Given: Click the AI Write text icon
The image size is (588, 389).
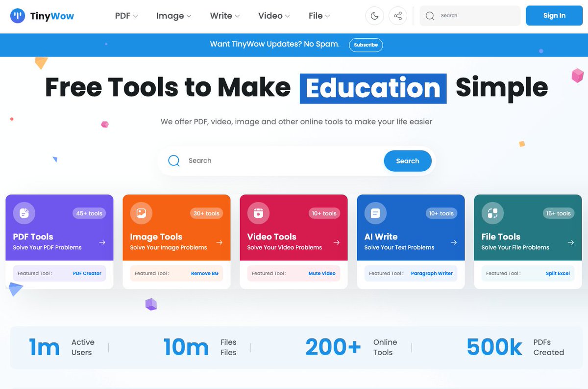Looking at the screenshot, I should (x=375, y=213).
